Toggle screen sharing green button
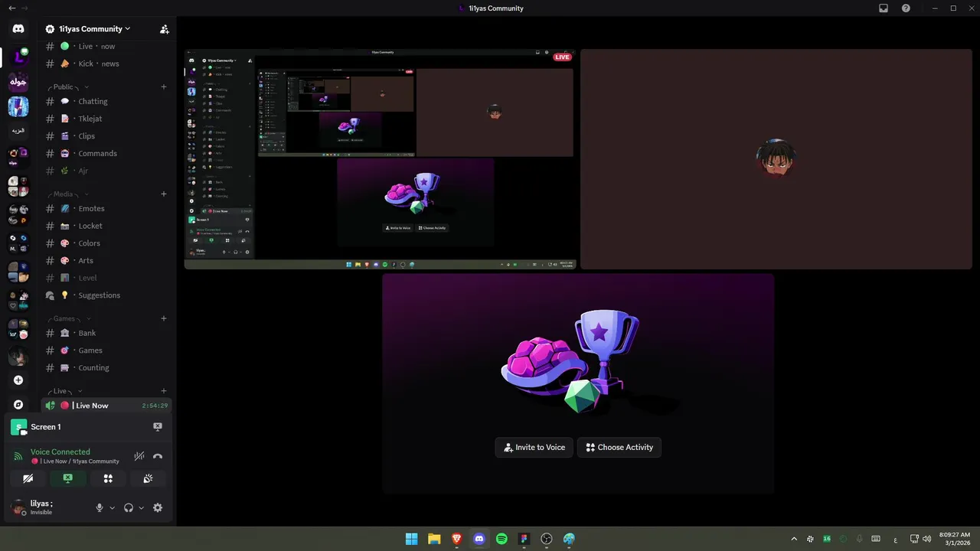Screen dimensions: 980x551 pos(68,478)
